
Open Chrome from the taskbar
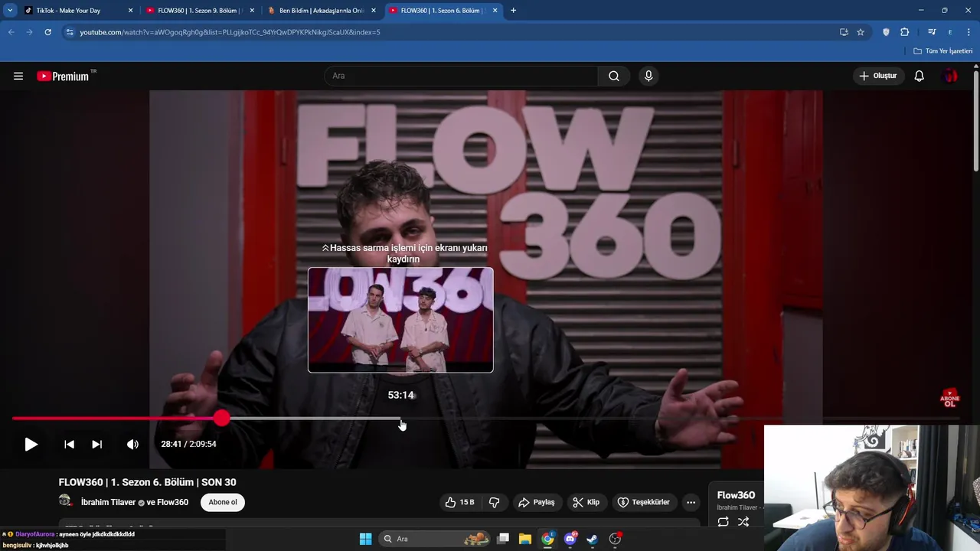pyautogui.click(x=547, y=539)
